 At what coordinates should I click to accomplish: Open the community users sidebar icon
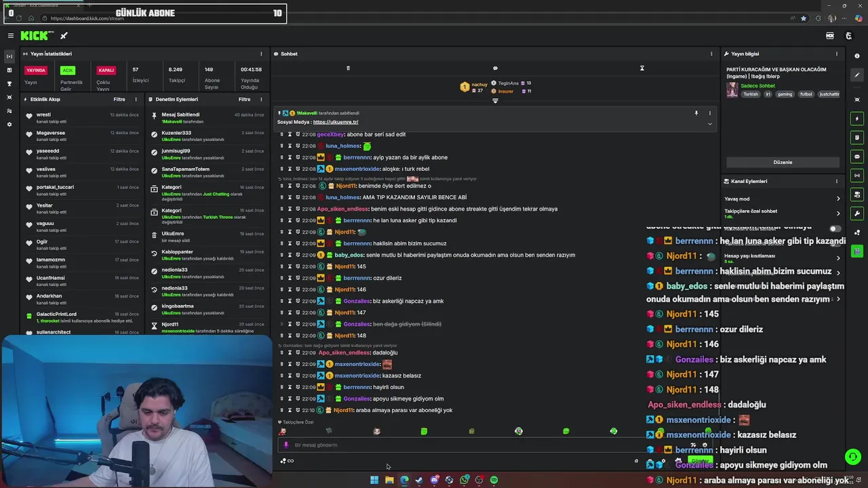point(9,110)
